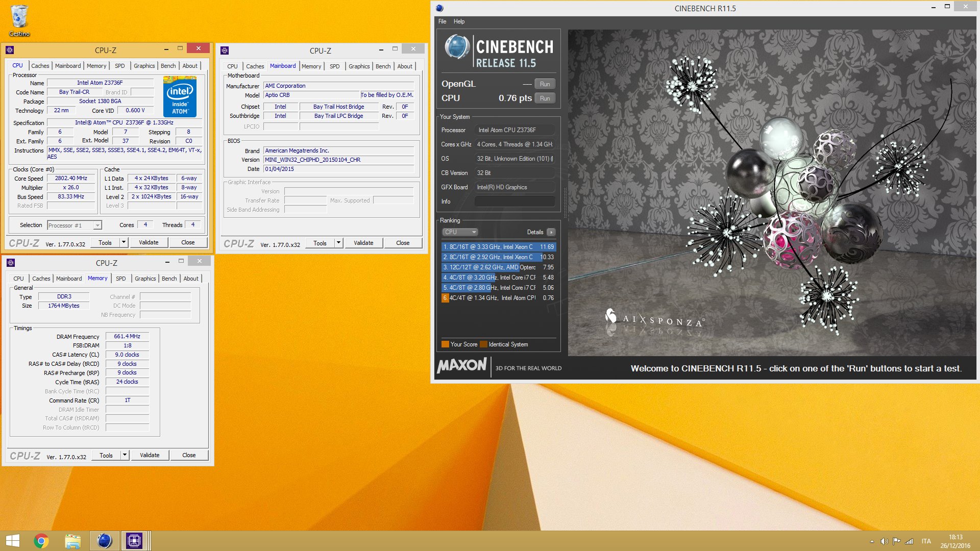980x551 pixels.
Task: Open the Cestino recycle bin icon
Action: tap(19, 20)
